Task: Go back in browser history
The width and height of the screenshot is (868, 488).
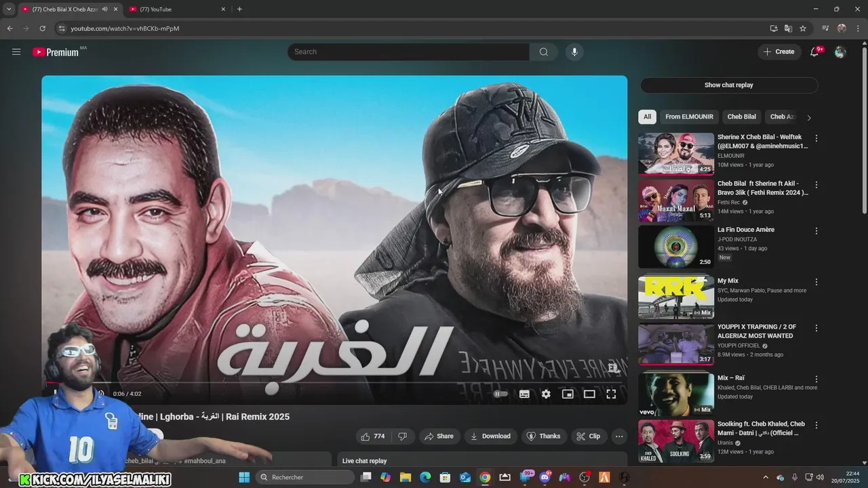Action: (x=9, y=28)
